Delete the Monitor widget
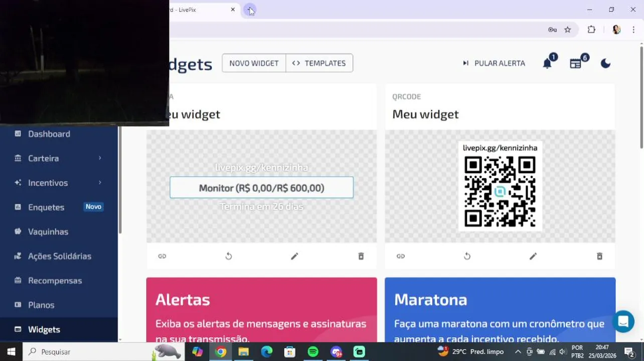 pyautogui.click(x=361, y=256)
